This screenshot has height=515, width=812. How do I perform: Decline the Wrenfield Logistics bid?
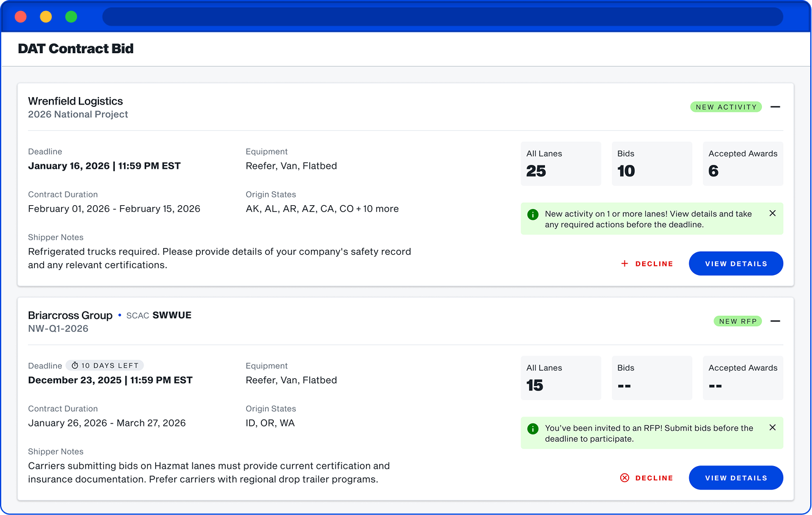pyautogui.click(x=647, y=264)
